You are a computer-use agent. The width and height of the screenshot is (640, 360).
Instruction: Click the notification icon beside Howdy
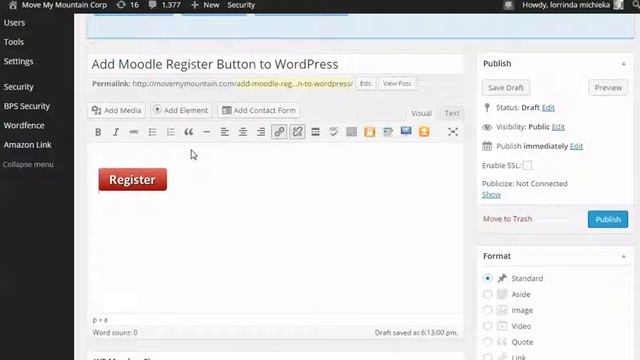pyautogui.click(x=508, y=5)
